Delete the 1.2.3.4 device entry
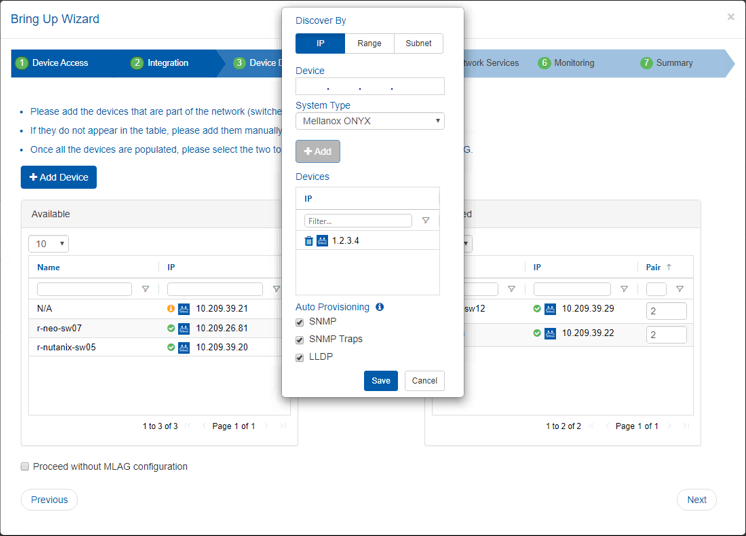The width and height of the screenshot is (746, 536). point(309,241)
